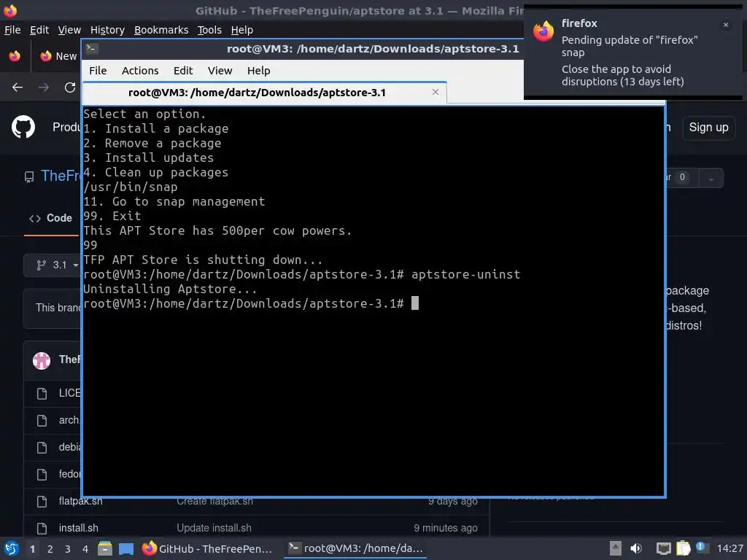The image size is (747, 560).
Task: Click the file icon of fedora row
Action: click(x=42, y=474)
